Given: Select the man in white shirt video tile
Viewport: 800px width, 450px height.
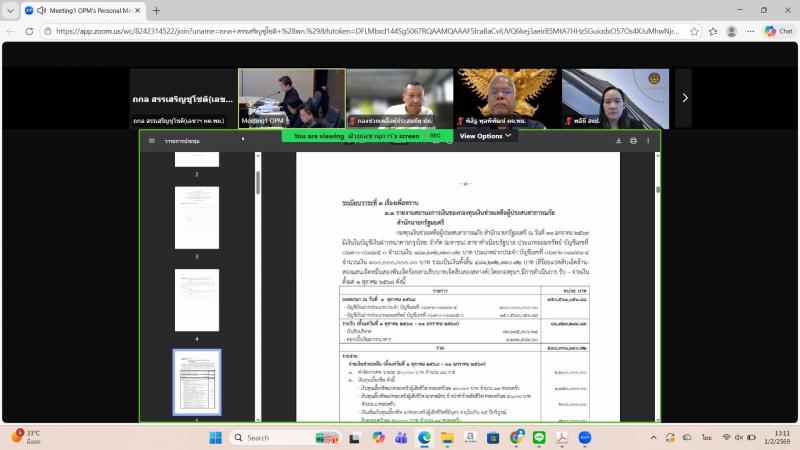Looking at the screenshot, I should pyautogui.click(x=400, y=98).
